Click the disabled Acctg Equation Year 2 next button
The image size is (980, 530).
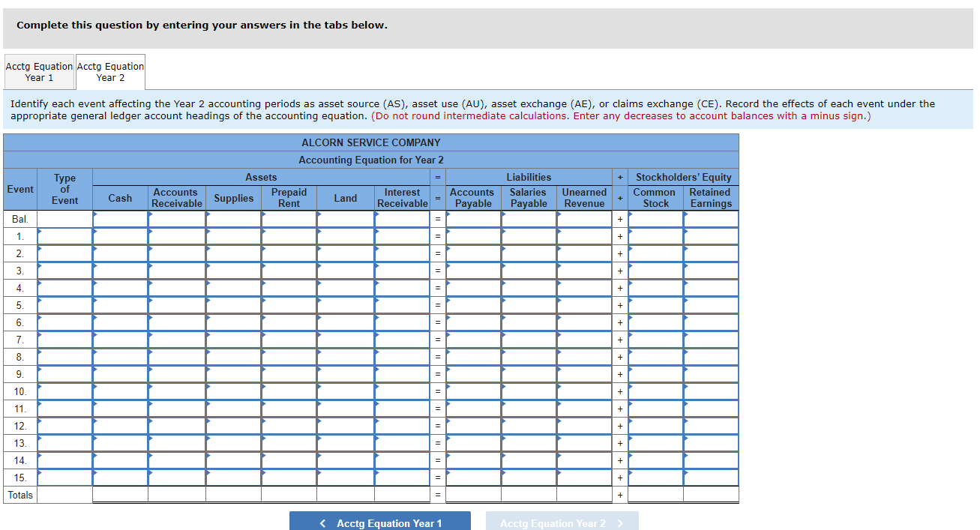click(562, 523)
